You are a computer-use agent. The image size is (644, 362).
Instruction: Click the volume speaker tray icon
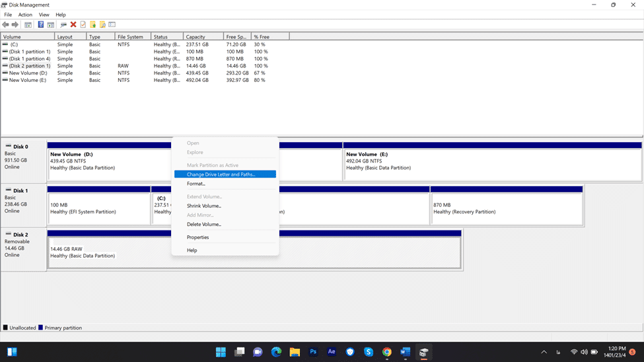tap(584, 352)
